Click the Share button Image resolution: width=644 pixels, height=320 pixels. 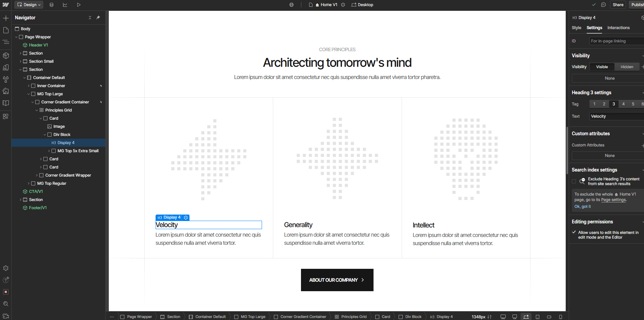coord(618,5)
